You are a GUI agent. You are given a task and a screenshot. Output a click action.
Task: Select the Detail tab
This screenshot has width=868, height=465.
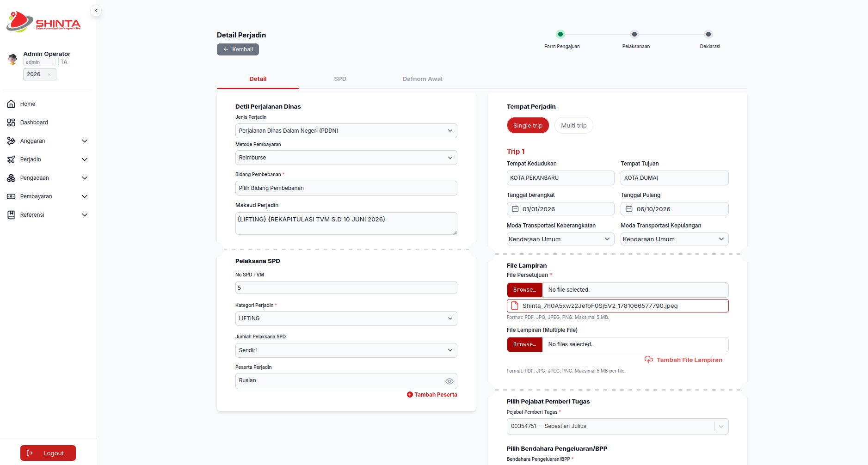258,79
